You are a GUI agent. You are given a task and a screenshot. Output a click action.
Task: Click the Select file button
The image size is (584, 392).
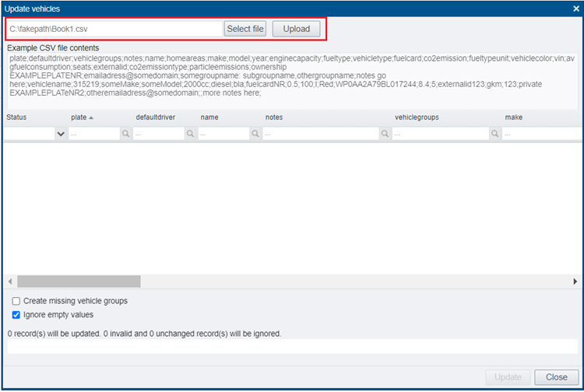pos(245,29)
